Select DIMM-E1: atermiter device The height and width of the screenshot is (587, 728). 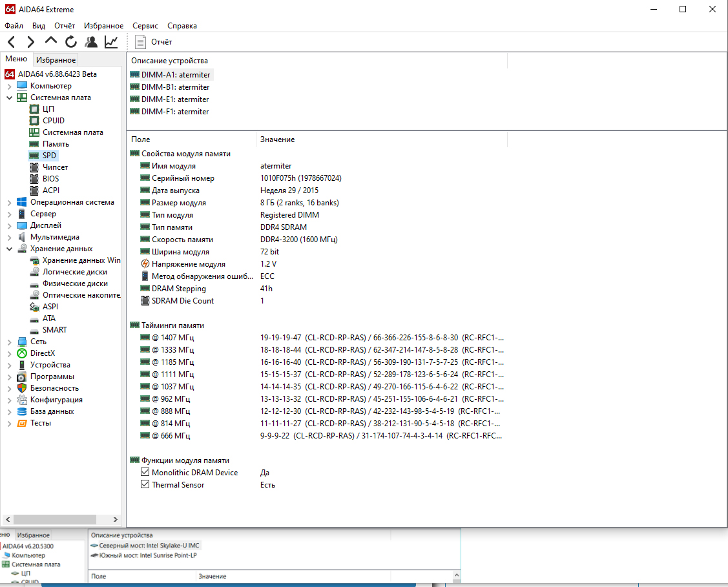tap(175, 99)
